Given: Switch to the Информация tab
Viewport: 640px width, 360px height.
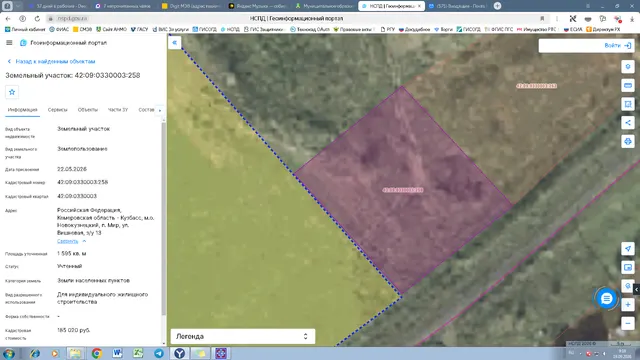Looking at the screenshot, I should coord(22,110).
